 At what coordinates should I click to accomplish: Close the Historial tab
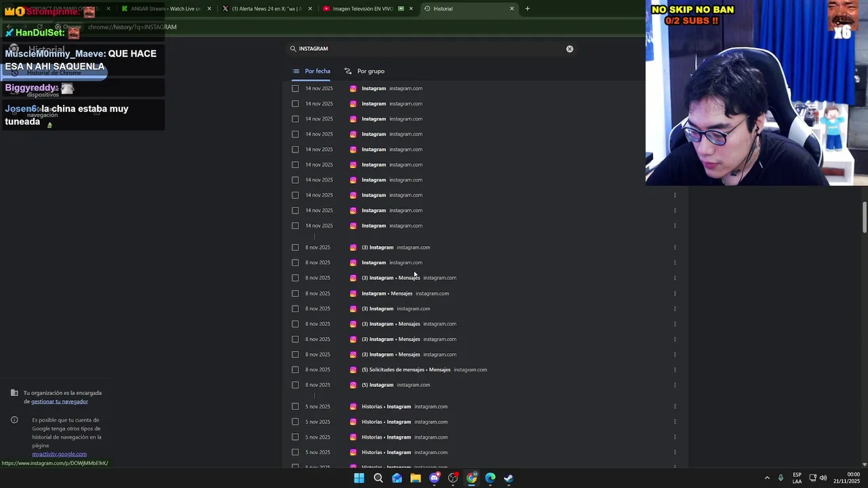[512, 9]
